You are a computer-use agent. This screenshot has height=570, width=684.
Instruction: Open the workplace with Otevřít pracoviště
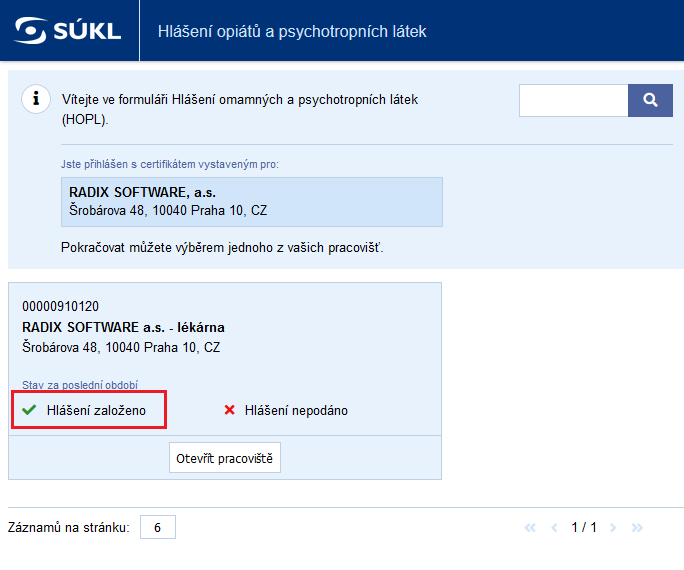(x=225, y=458)
